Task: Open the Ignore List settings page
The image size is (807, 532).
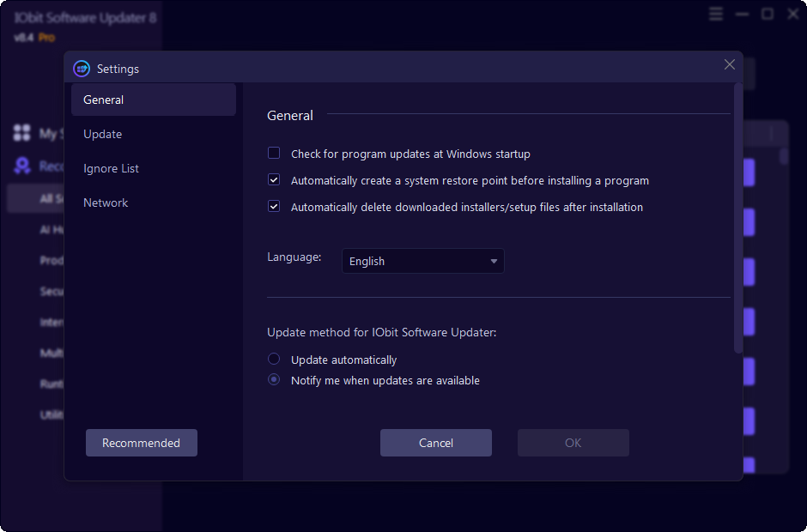Action: tap(111, 168)
